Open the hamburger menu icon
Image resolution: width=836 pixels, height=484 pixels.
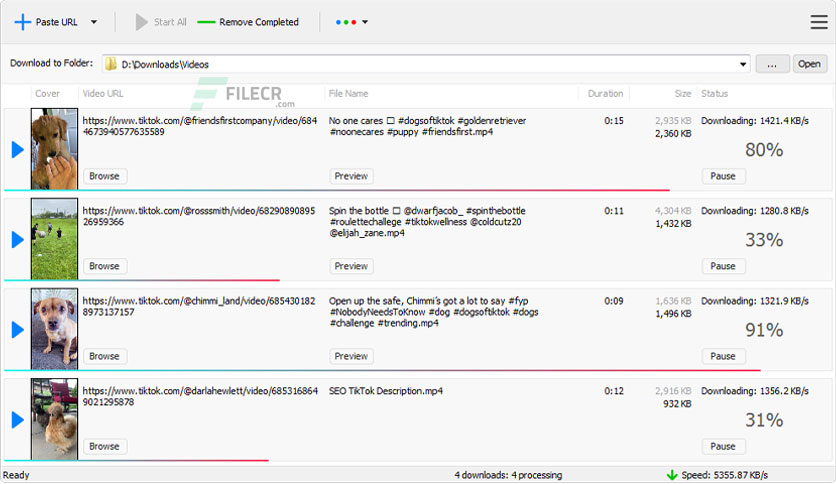pos(818,22)
